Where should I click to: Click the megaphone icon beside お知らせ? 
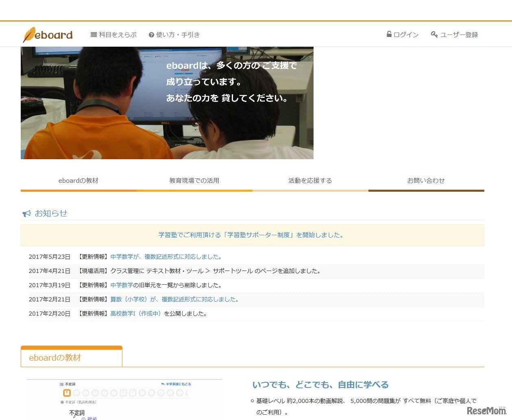[26, 212]
